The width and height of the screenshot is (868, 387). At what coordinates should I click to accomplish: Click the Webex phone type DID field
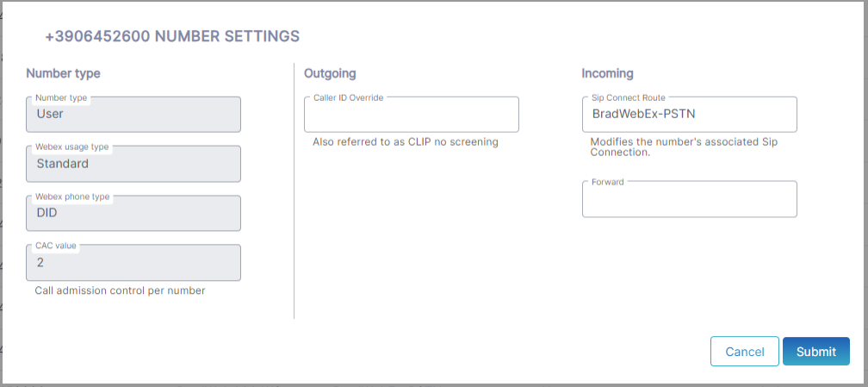133,214
